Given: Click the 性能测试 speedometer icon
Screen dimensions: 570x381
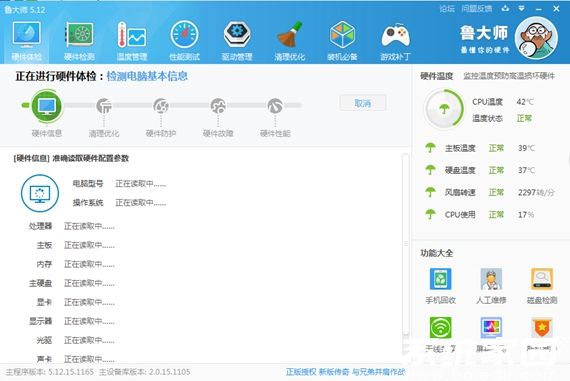Looking at the screenshot, I should pos(184,35).
